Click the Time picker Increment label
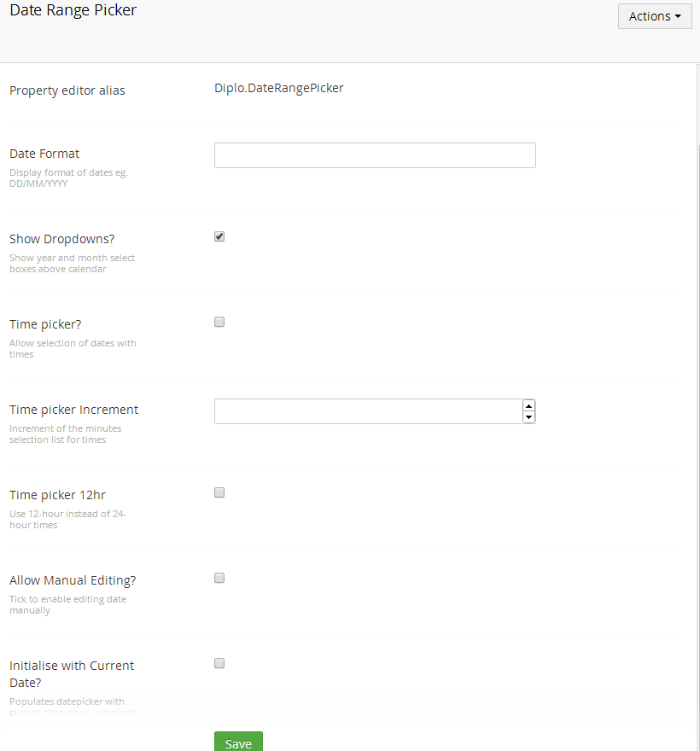Image resolution: width=700 pixels, height=751 pixels. 73,410
